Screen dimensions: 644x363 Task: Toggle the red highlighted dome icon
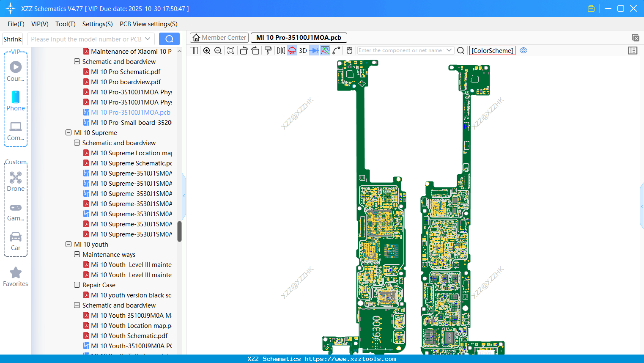pos(292,50)
